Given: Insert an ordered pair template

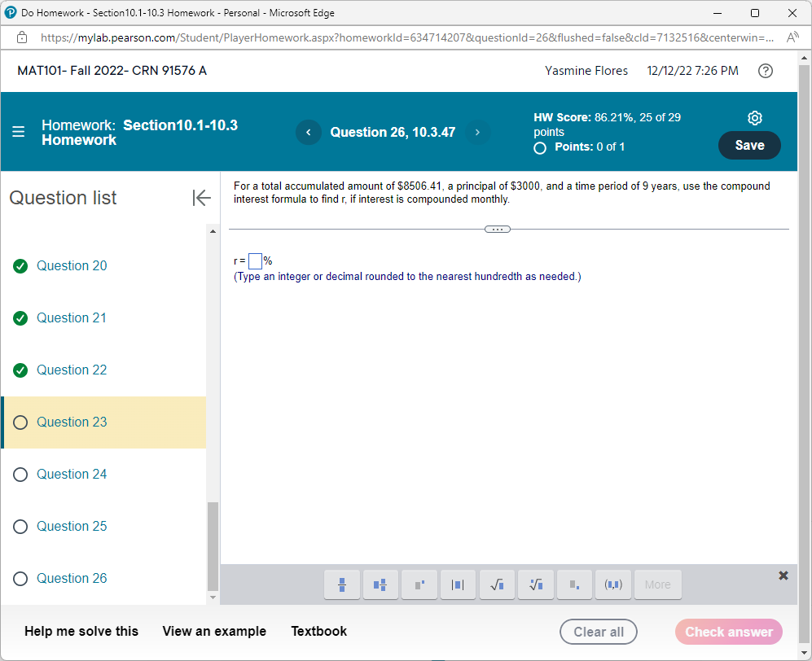Looking at the screenshot, I should tap(612, 584).
